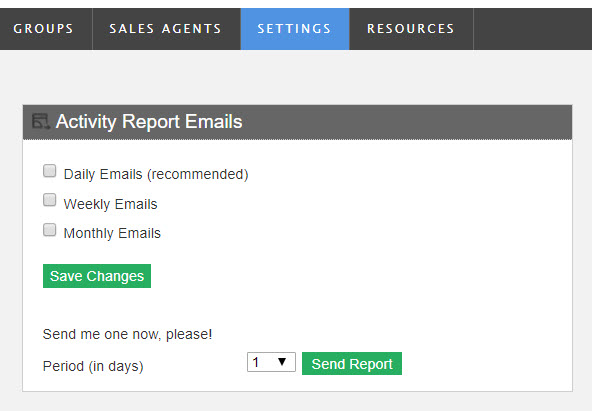Click the green Save Changes button
The height and width of the screenshot is (411, 592).
click(97, 276)
